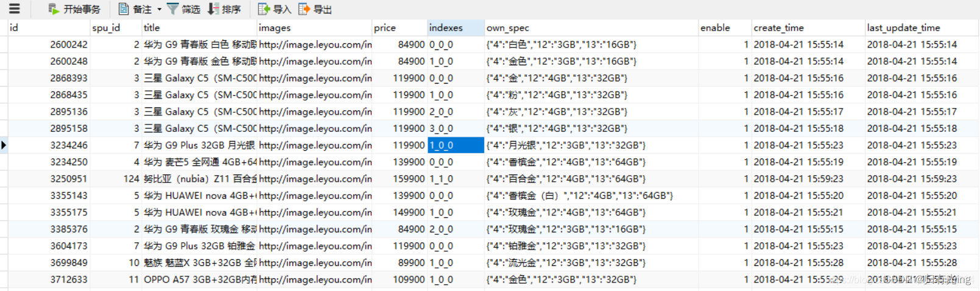Select id cell 2868435
Image resolution: width=980 pixels, height=291 pixels.
(49, 95)
